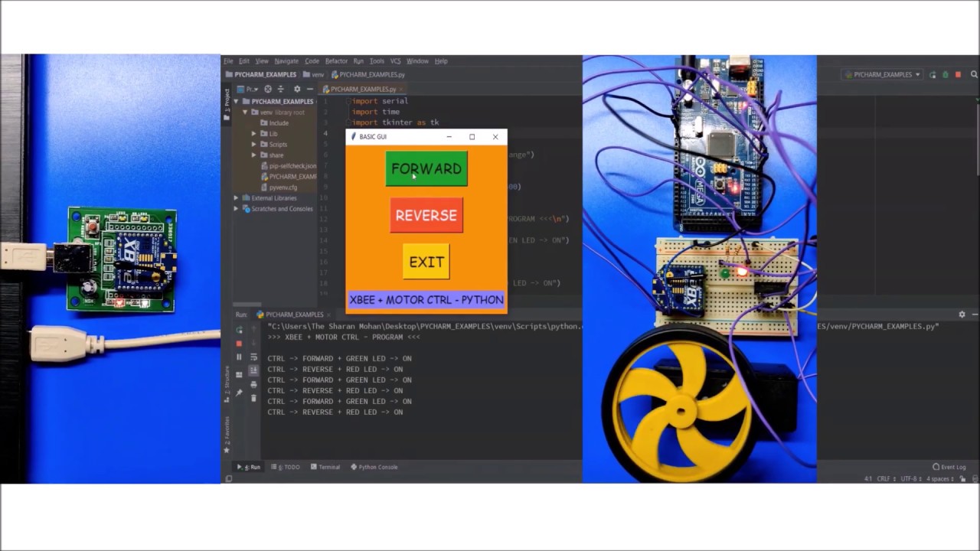Open run configuration dropdown PYCHARM_EXAMPLES
This screenshot has width=980, height=551.
point(882,74)
